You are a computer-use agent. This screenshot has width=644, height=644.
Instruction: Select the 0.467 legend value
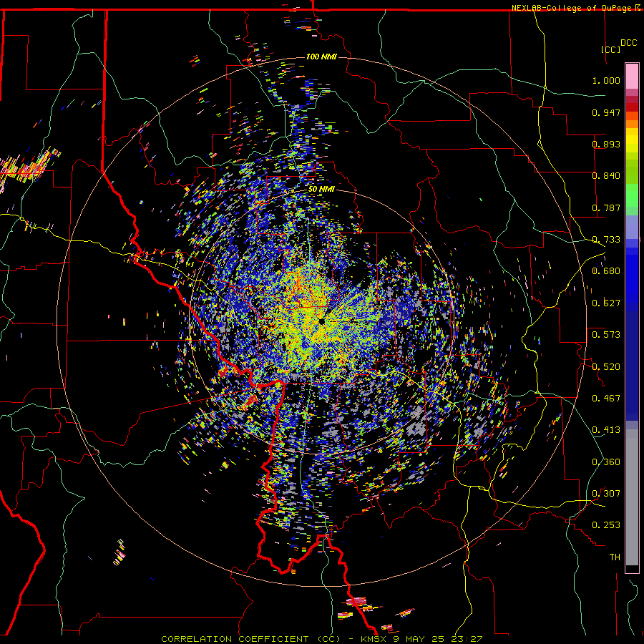pos(606,399)
